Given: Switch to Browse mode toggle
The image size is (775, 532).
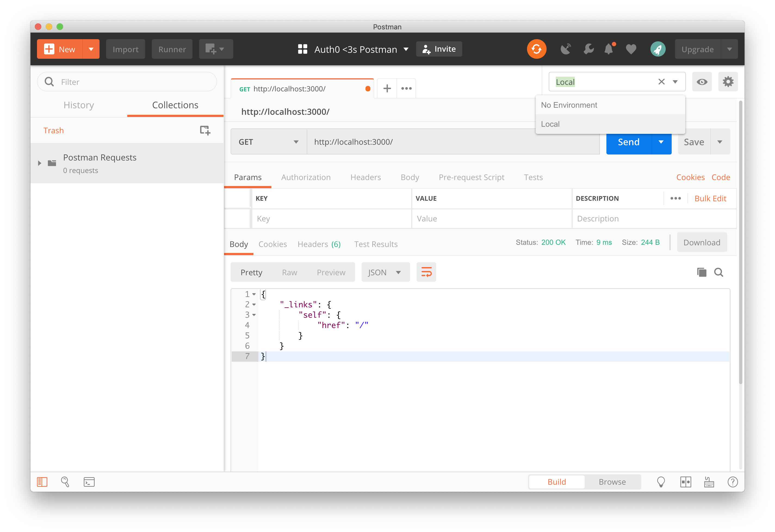Looking at the screenshot, I should coord(612,482).
